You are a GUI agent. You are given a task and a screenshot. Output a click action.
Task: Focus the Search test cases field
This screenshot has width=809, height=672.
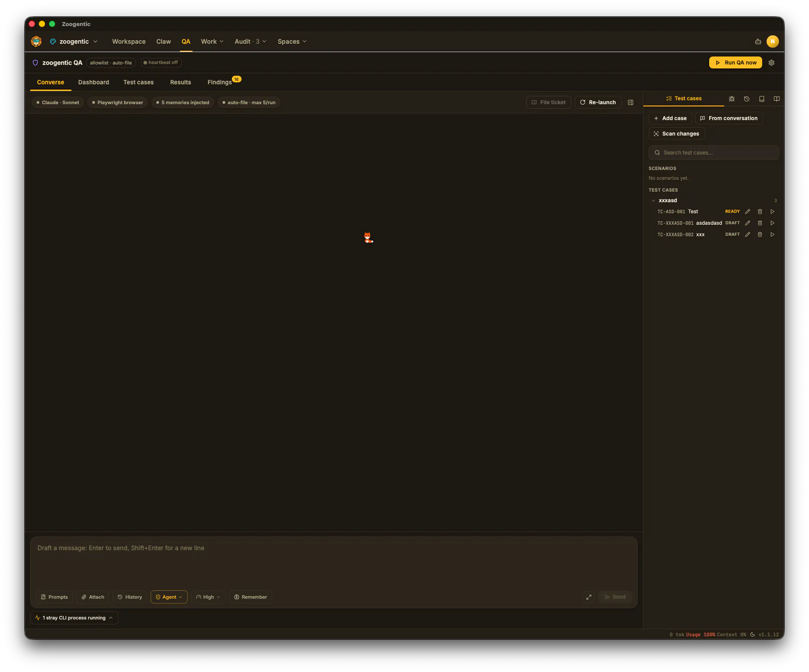pos(714,153)
